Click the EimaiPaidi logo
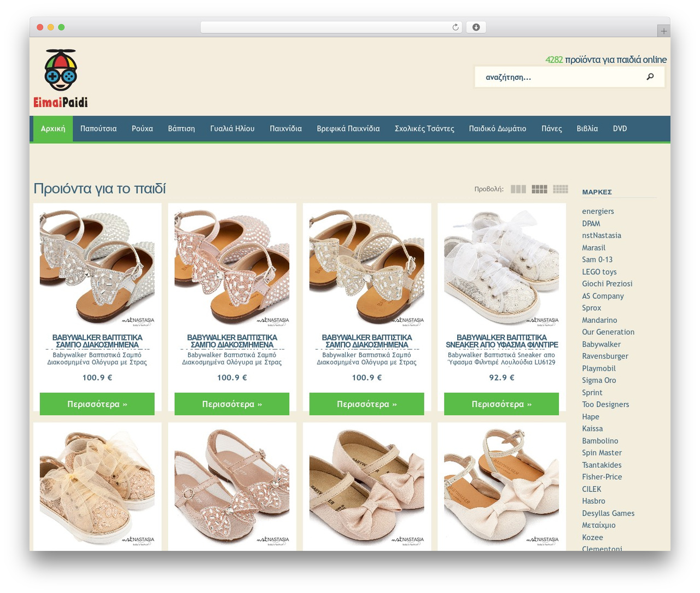The height and width of the screenshot is (593, 700). click(61, 78)
